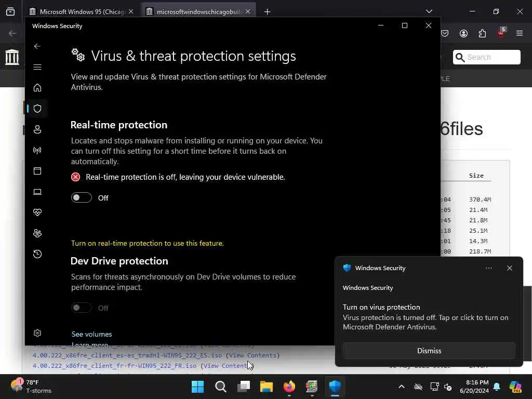Open Firewall & network protection icon
The image size is (532, 399).
(37, 150)
